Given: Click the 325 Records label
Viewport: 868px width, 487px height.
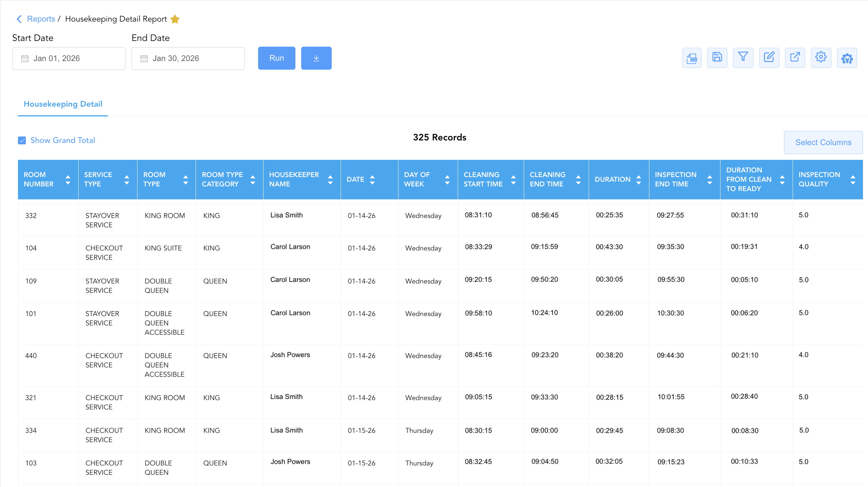Looking at the screenshot, I should point(439,138).
